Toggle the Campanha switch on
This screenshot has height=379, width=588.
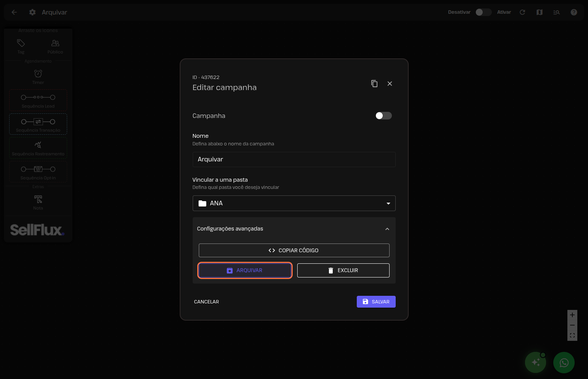click(x=383, y=116)
